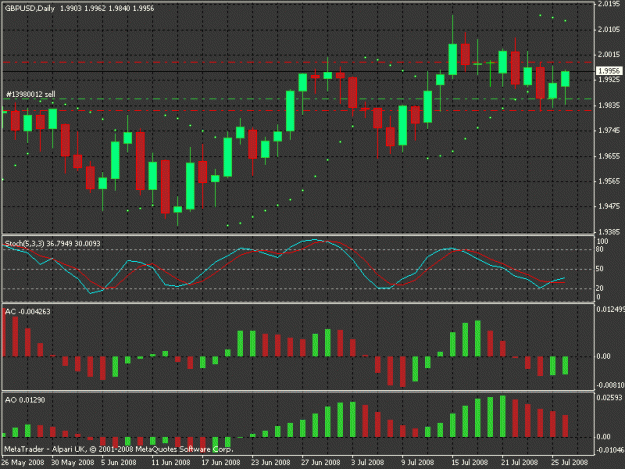This screenshot has height=469, width=625.
Task: Click the AO scale value 0.02593
Action: [x=609, y=397]
